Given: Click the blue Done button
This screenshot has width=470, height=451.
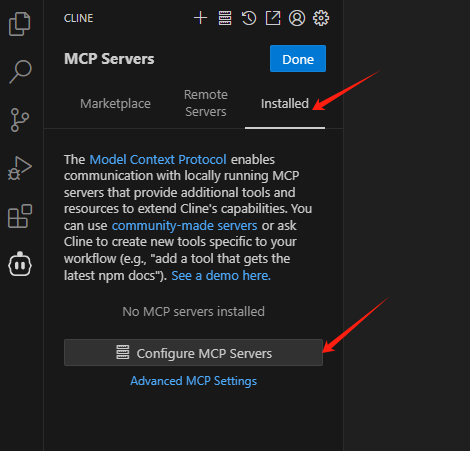Looking at the screenshot, I should (x=298, y=59).
